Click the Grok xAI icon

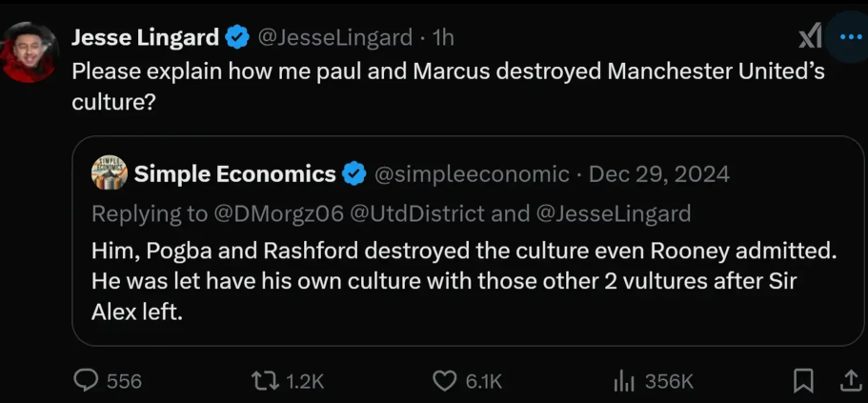point(810,38)
